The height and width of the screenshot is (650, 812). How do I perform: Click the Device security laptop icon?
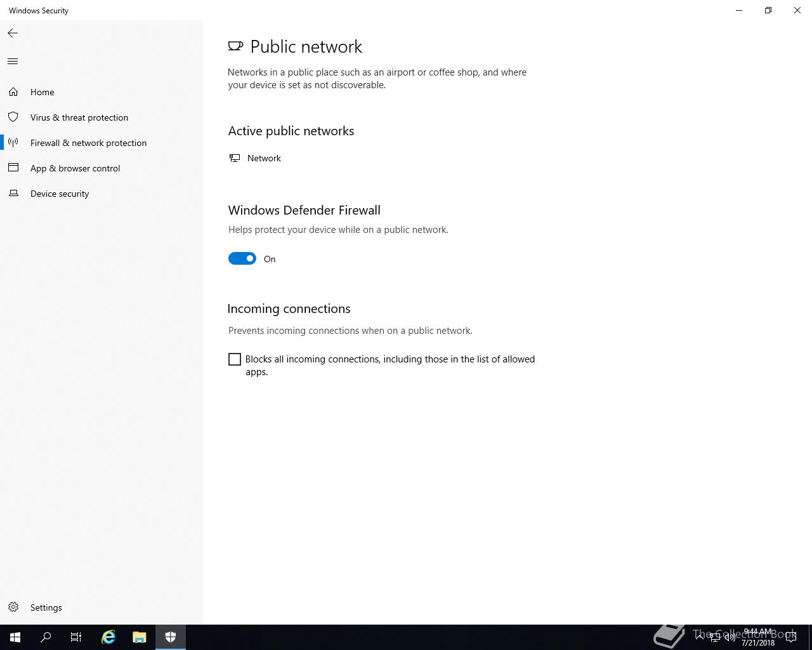[x=13, y=194]
